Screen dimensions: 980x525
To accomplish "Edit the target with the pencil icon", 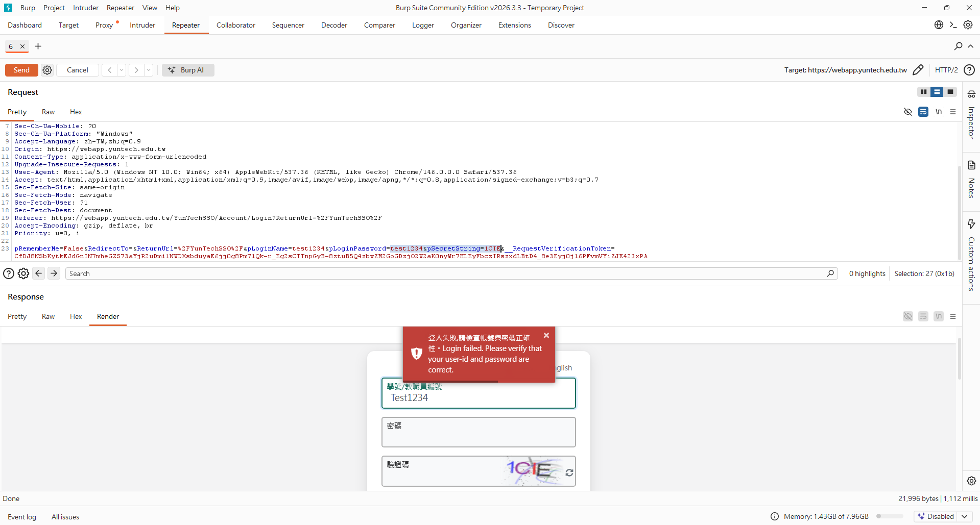I will (918, 70).
